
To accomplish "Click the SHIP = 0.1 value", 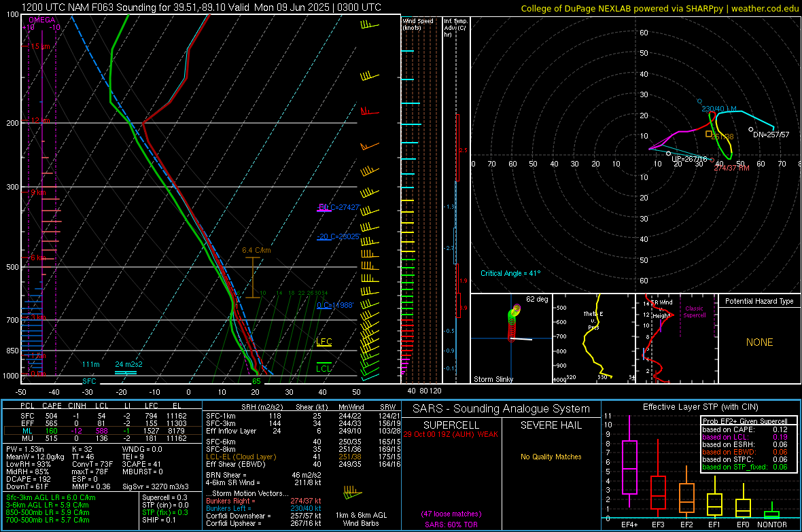I will (x=158, y=520).
